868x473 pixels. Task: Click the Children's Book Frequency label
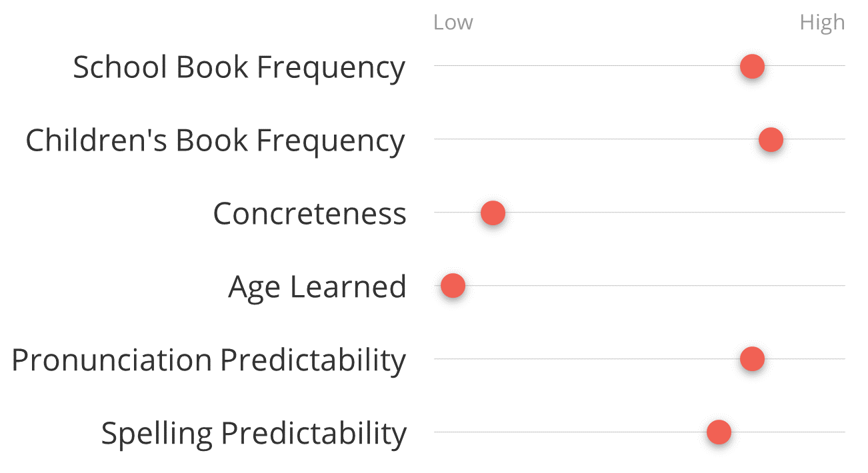pyautogui.click(x=215, y=141)
